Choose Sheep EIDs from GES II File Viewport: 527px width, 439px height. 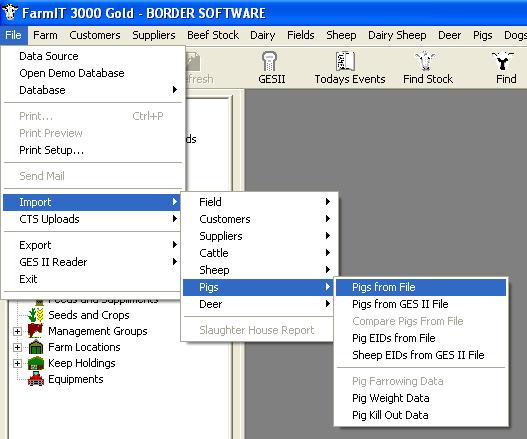421,355
